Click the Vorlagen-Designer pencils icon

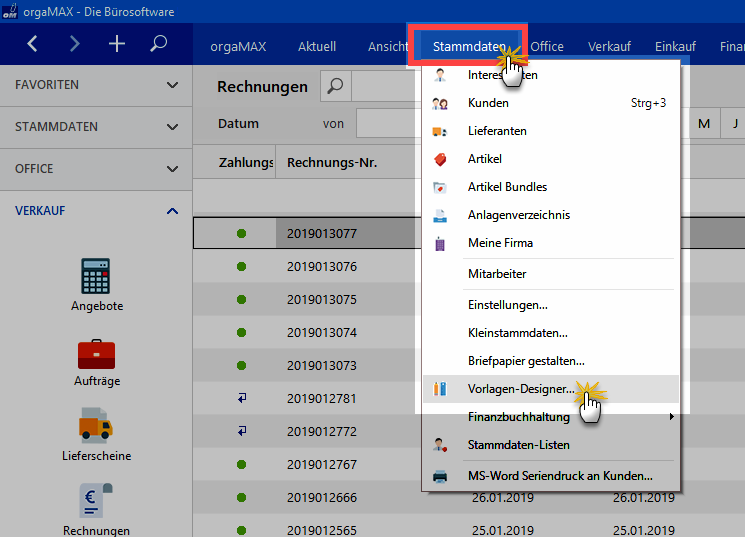pyautogui.click(x=440, y=389)
